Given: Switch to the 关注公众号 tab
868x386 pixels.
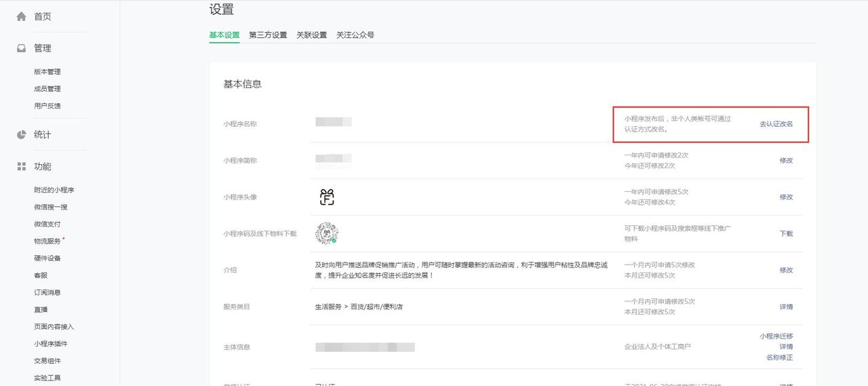Looking at the screenshot, I should [355, 35].
